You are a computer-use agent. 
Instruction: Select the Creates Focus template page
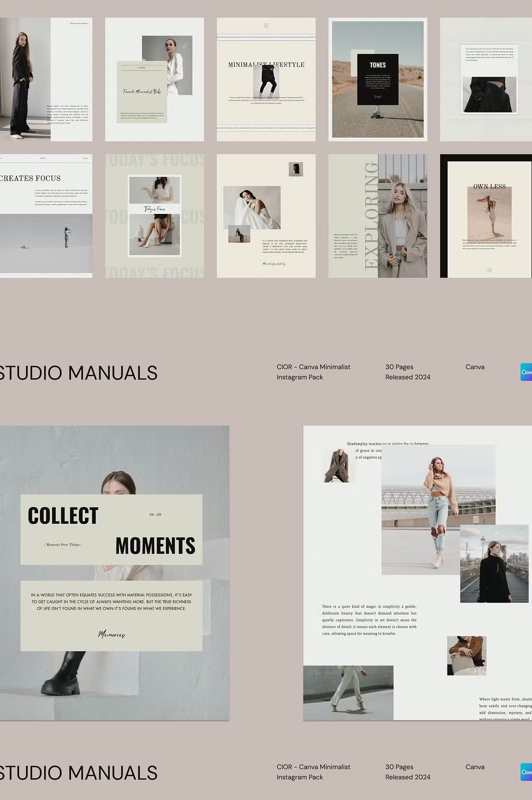[x=45, y=216]
